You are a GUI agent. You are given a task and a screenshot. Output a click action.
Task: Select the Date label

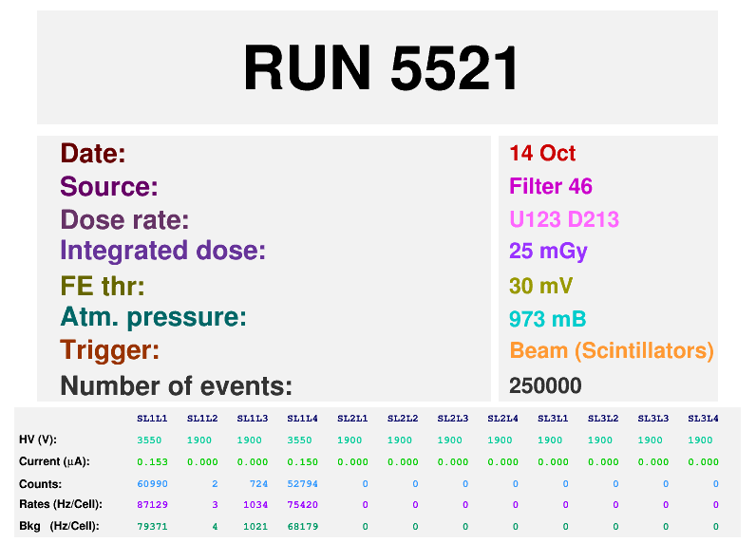(x=93, y=154)
